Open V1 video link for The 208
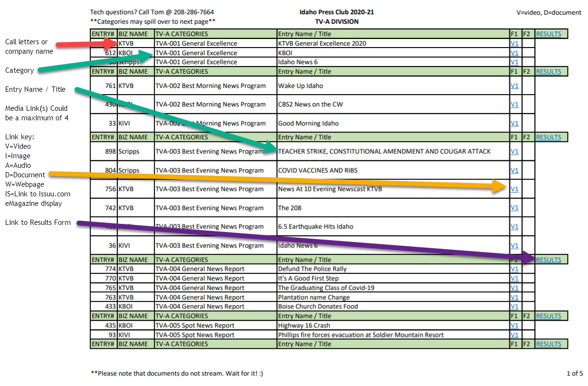Viewport: 588px width, 386px height. coord(514,208)
